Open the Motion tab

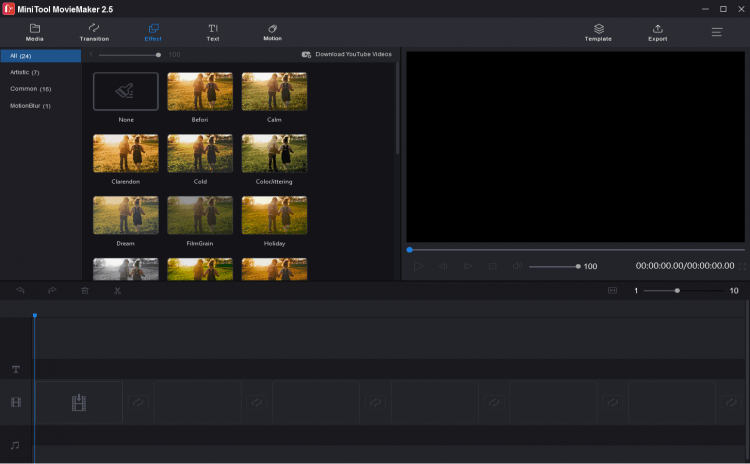pos(272,32)
